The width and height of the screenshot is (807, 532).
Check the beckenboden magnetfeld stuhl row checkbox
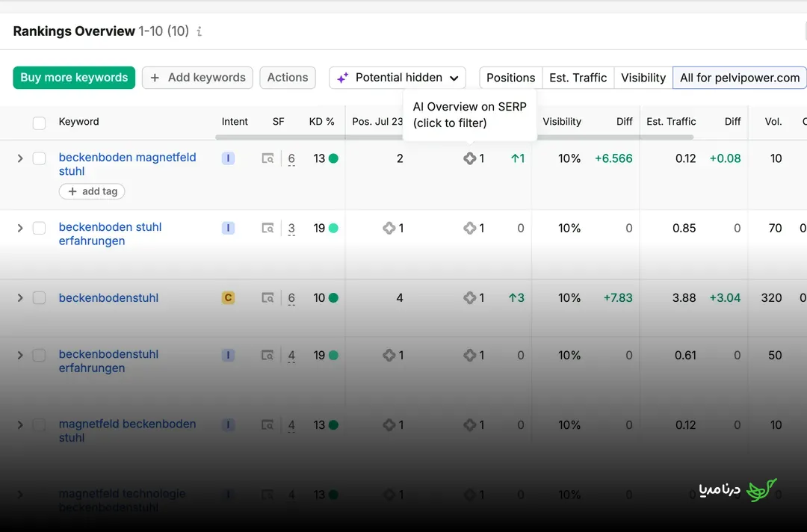point(39,158)
